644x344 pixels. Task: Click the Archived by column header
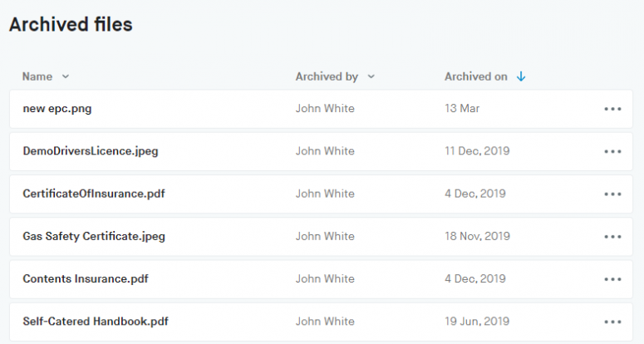click(x=327, y=76)
